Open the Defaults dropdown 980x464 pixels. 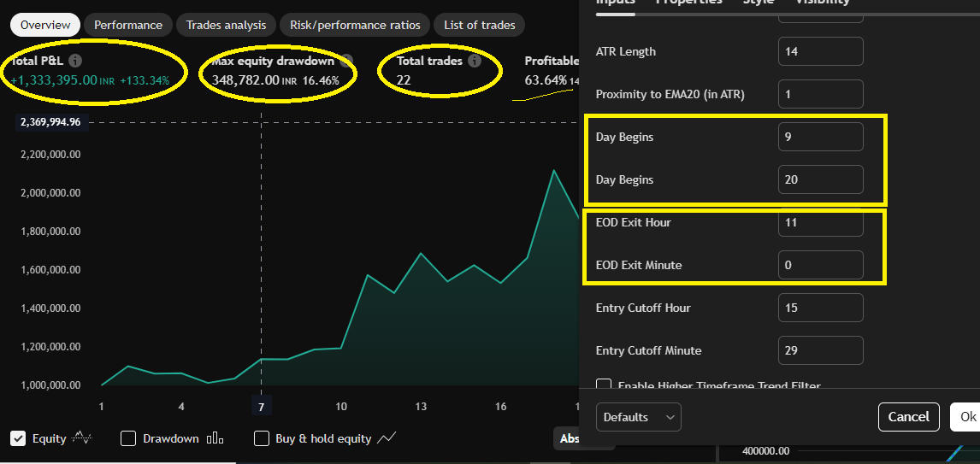click(638, 417)
